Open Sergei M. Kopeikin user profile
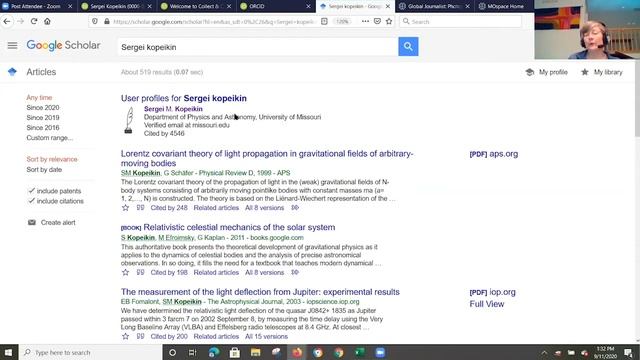This screenshot has width=640, height=360. coord(173,109)
